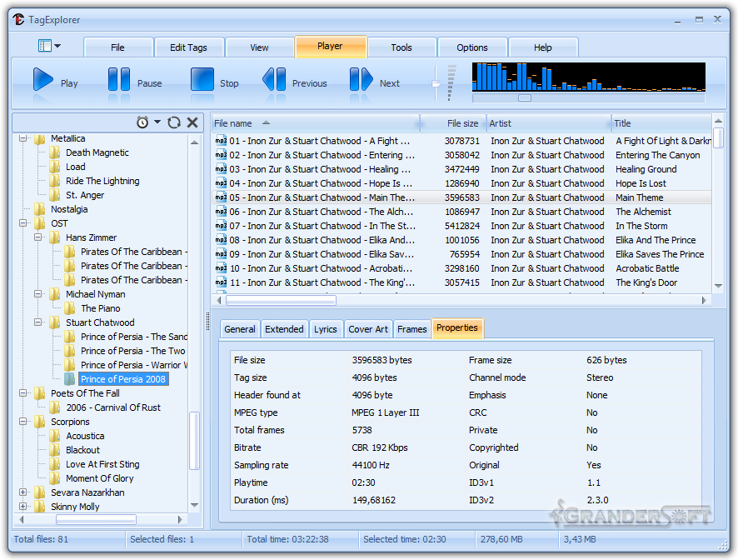Select the Death Magnetic folder

(97, 153)
